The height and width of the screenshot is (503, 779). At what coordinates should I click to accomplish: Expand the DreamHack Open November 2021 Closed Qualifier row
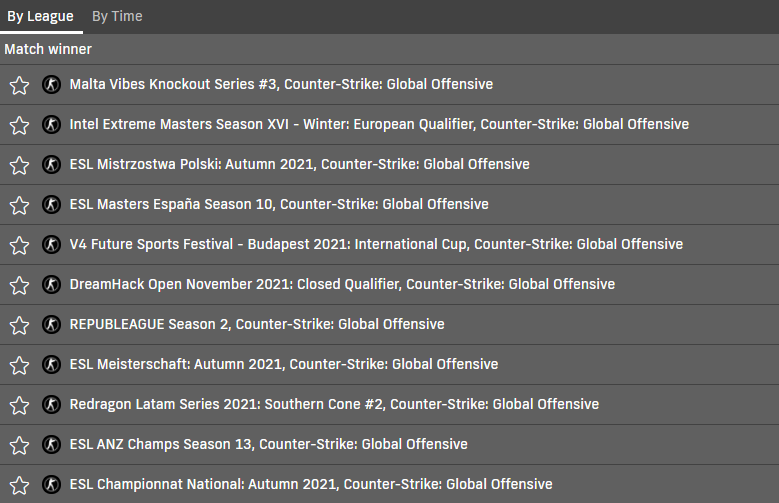pyautogui.click(x=390, y=285)
